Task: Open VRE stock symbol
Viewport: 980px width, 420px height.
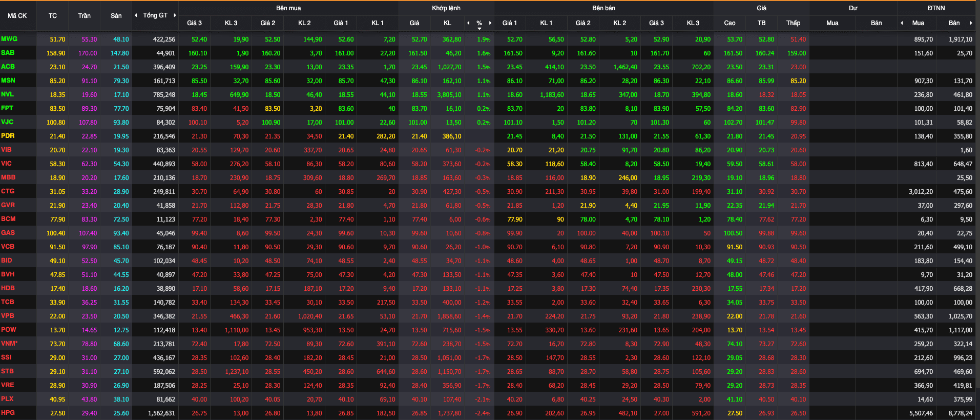Action: click(8, 385)
